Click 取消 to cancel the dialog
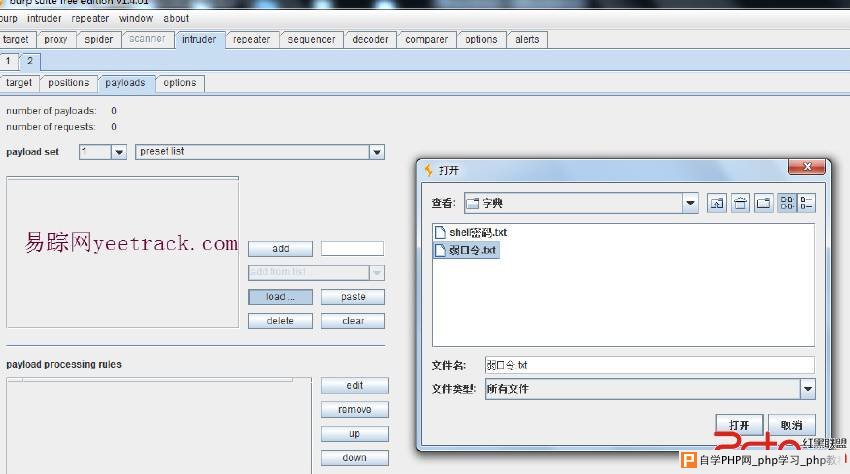Image resolution: width=850 pixels, height=474 pixels. pyautogui.click(x=791, y=425)
